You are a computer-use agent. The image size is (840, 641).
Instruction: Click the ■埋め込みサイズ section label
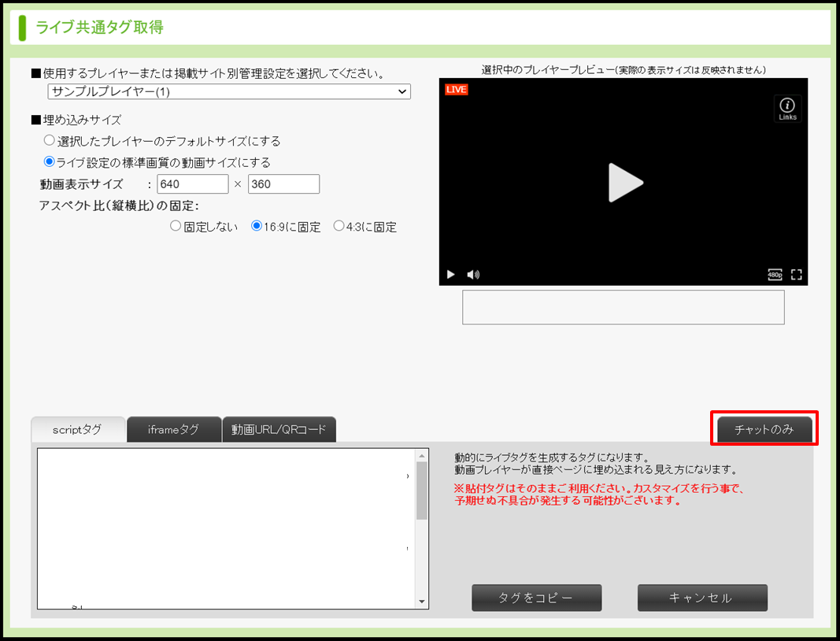point(76,120)
